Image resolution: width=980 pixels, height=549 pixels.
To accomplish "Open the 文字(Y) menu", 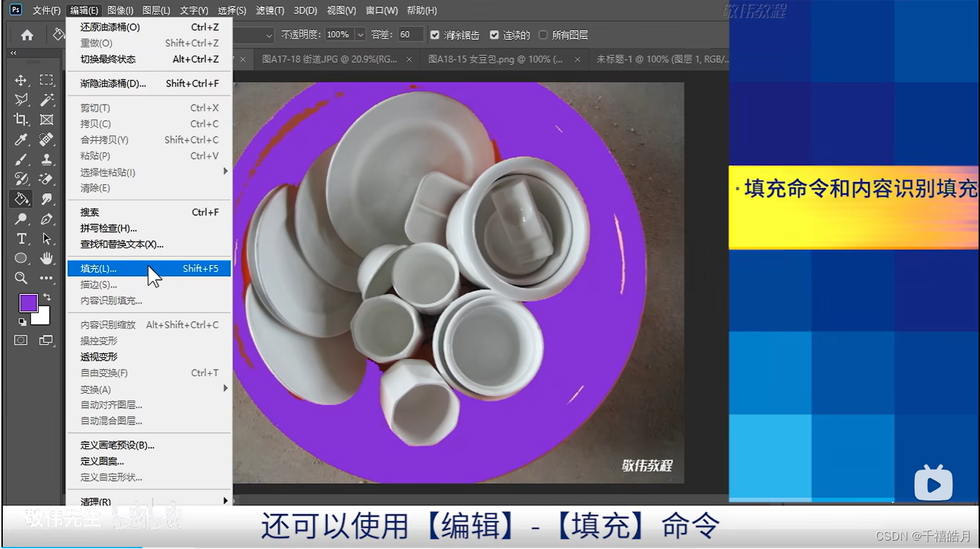I will [194, 11].
